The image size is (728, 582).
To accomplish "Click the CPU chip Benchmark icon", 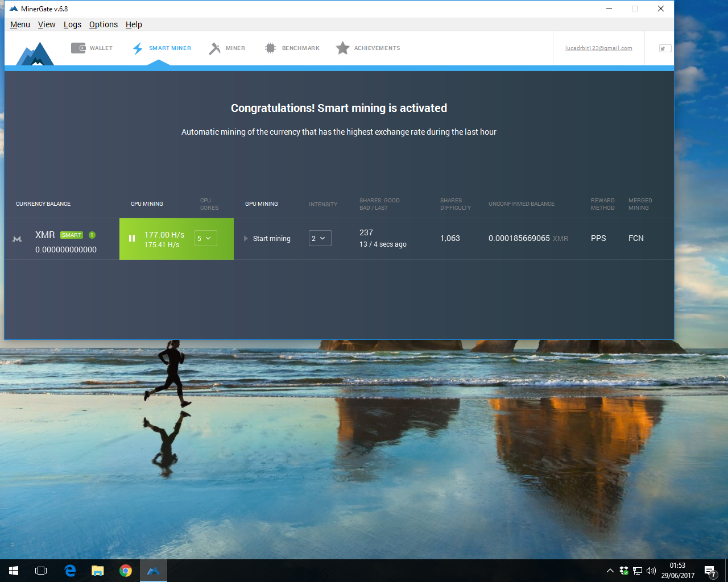I will tap(270, 48).
